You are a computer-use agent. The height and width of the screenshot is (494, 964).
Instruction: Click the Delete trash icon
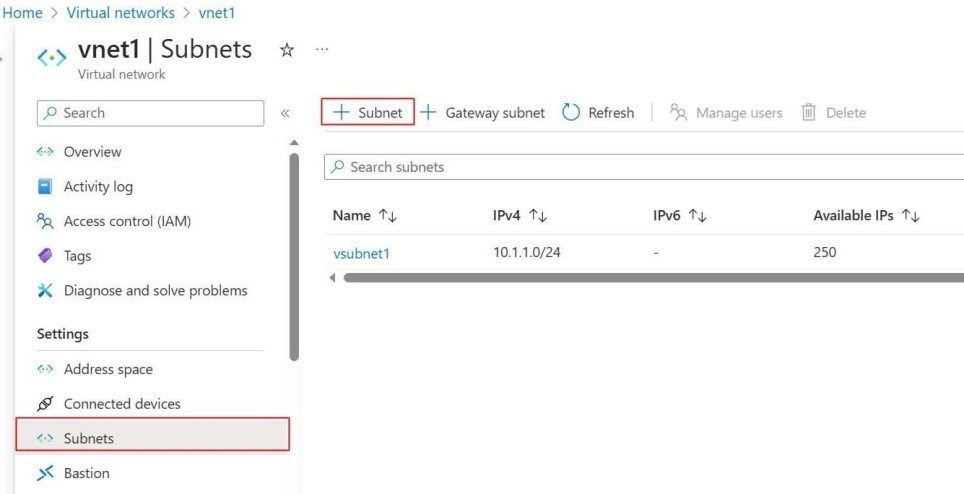[x=809, y=113]
